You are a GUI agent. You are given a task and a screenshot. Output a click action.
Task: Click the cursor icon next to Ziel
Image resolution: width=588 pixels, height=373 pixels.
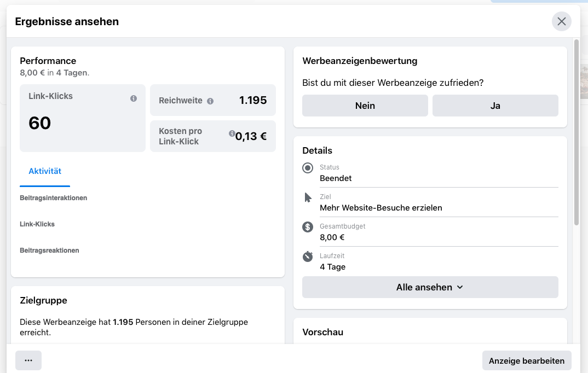coord(308,197)
